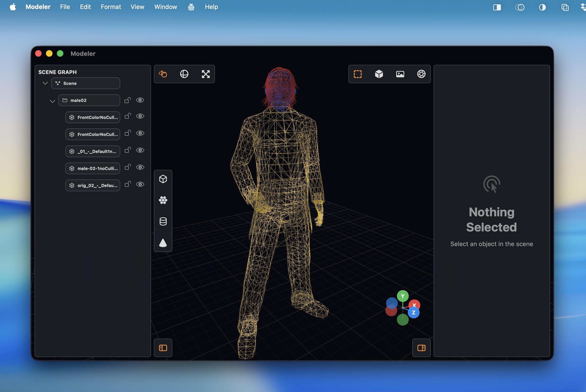The height and width of the screenshot is (392, 586).
Task: Open the Window menu
Action: [x=166, y=7]
